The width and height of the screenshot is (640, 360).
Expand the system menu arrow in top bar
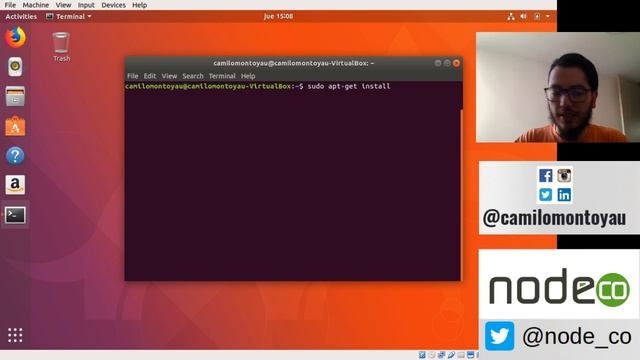click(548, 16)
